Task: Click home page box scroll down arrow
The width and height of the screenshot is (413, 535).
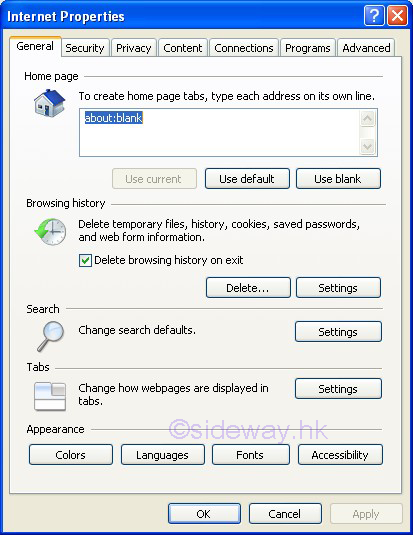Action: pos(368,147)
